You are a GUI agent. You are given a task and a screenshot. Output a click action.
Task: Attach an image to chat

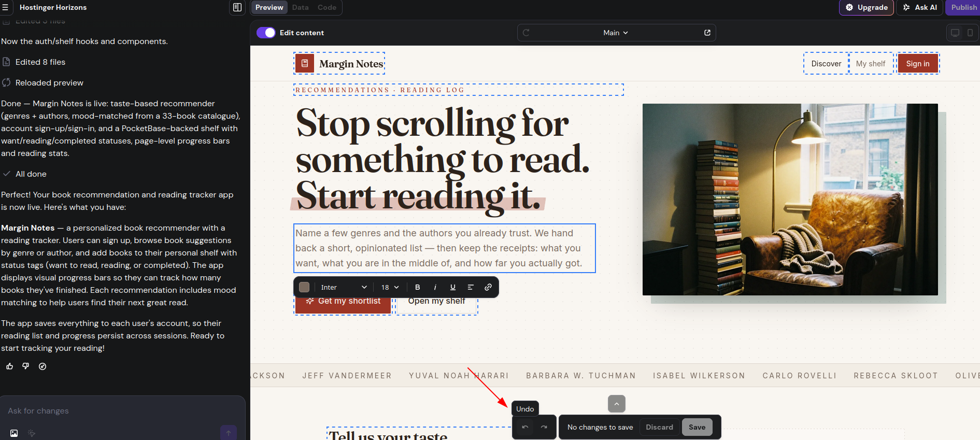point(14,433)
